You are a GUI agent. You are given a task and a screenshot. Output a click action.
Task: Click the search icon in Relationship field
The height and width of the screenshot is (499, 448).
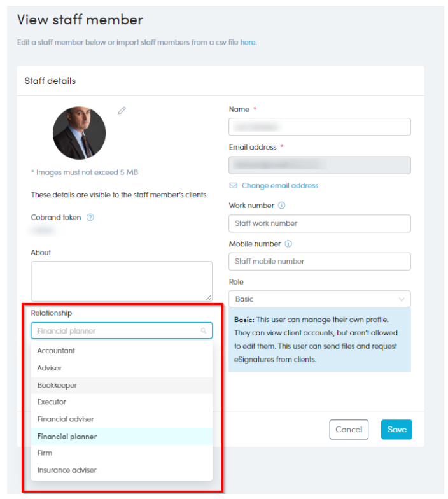coord(204,331)
